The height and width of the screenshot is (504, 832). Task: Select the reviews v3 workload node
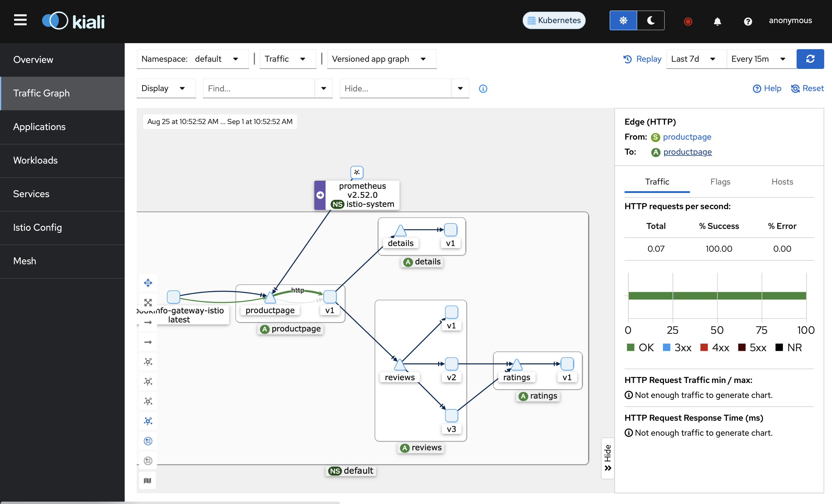(451, 416)
